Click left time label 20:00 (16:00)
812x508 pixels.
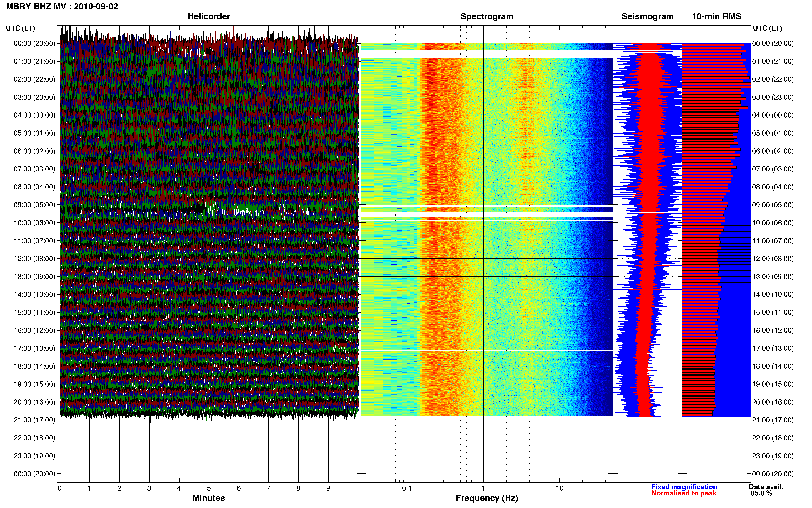(34, 402)
